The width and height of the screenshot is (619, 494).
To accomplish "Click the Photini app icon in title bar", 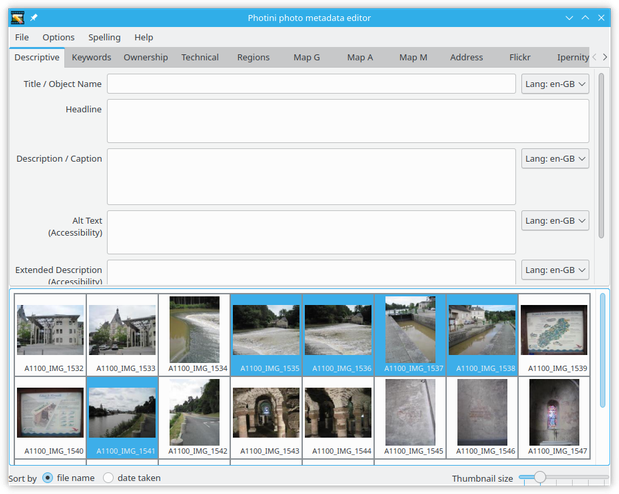I will (x=17, y=18).
